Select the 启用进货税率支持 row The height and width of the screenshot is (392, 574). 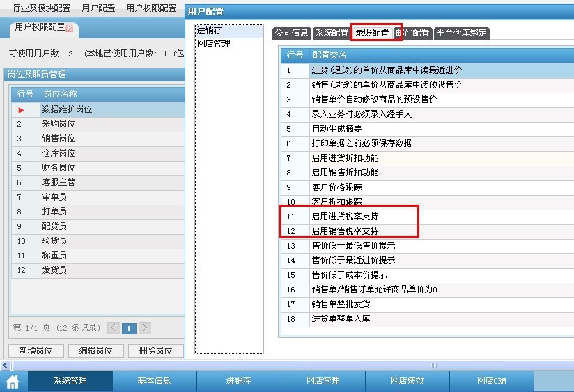click(x=428, y=217)
